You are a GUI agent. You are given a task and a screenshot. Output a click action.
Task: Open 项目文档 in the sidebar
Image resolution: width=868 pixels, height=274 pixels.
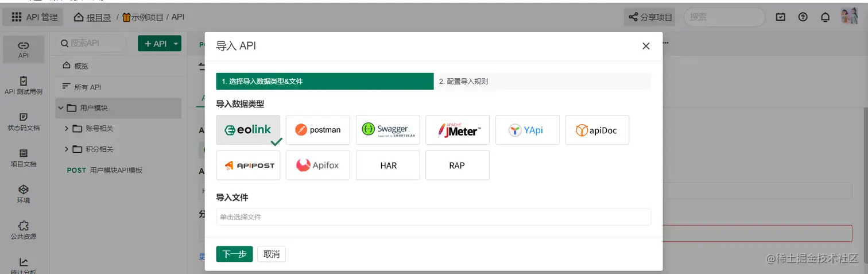[x=24, y=158]
